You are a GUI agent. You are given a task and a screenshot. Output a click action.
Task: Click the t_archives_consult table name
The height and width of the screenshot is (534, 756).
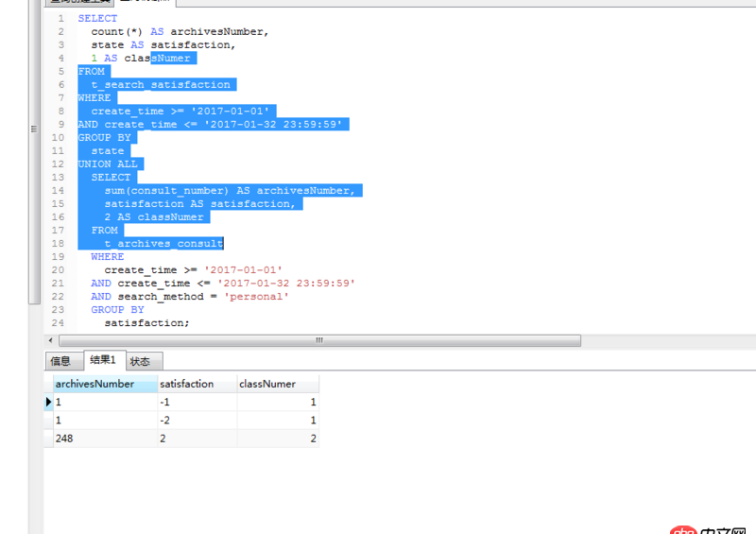(x=163, y=243)
